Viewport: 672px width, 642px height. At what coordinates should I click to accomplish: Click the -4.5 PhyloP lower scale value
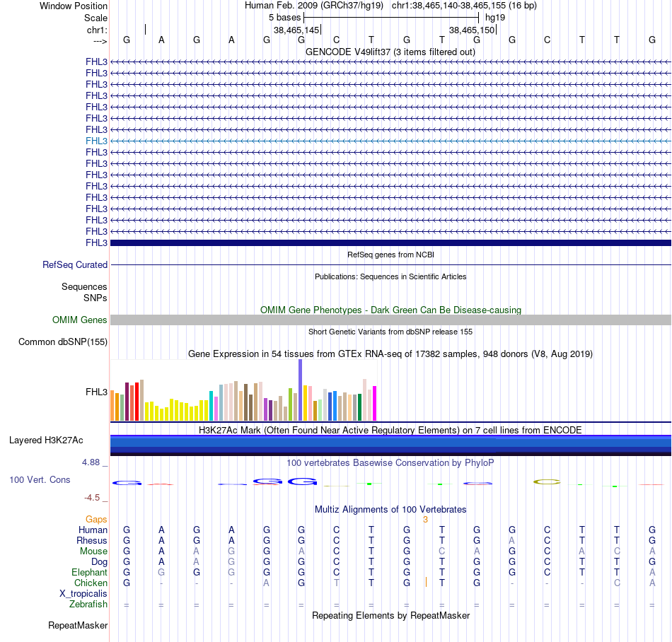pos(92,497)
